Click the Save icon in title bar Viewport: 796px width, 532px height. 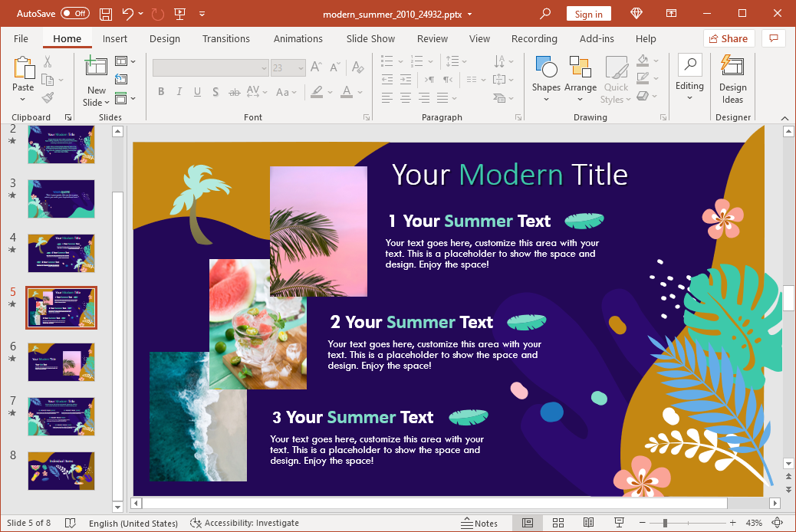[x=106, y=14]
